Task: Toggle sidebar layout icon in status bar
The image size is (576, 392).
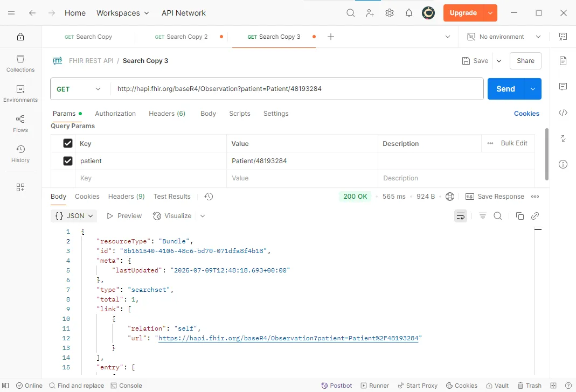Action: pos(5,386)
